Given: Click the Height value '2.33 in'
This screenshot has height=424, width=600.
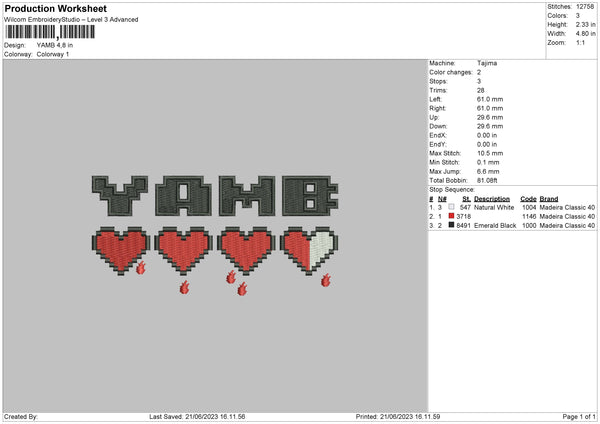Looking at the screenshot, I should (585, 24).
